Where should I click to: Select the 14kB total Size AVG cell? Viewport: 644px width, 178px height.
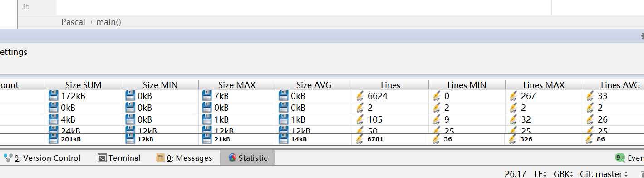(314, 139)
